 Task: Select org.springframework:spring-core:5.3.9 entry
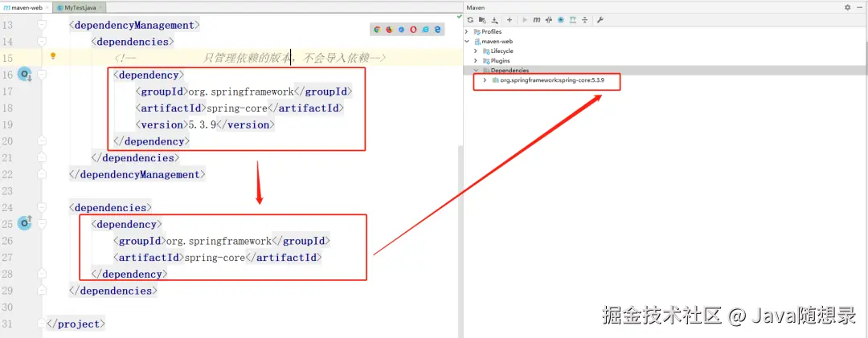coord(552,80)
